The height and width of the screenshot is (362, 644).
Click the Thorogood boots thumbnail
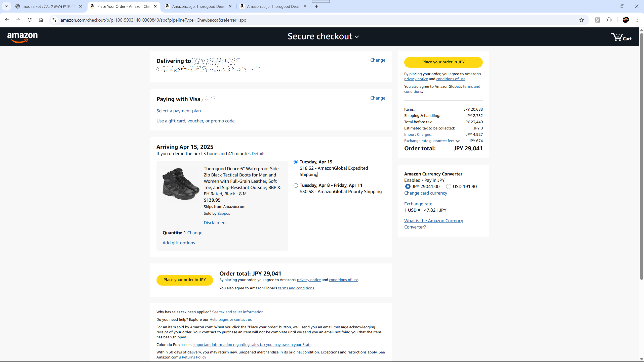point(181,184)
